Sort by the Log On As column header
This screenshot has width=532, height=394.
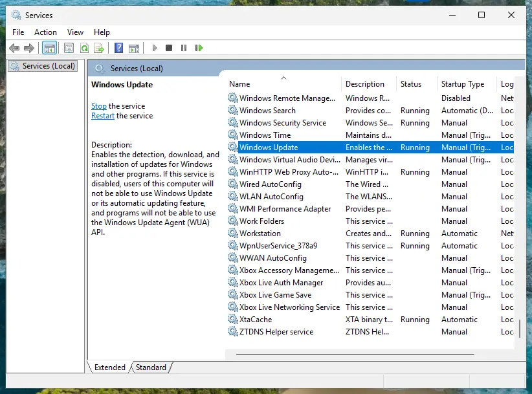pos(506,84)
